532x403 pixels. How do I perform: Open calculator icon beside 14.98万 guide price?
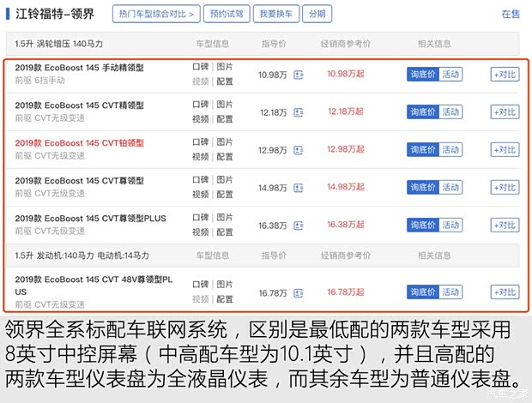tap(299, 188)
